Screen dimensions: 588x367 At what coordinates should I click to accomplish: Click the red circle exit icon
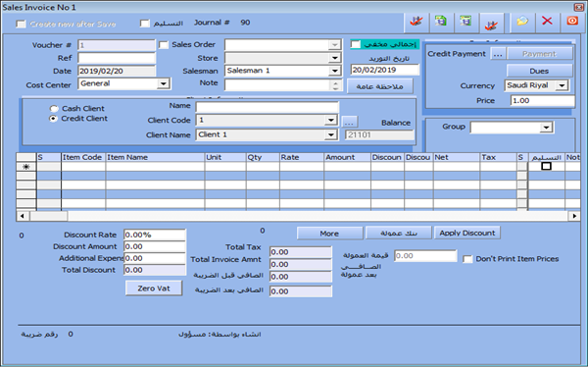[x=572, y=22]
